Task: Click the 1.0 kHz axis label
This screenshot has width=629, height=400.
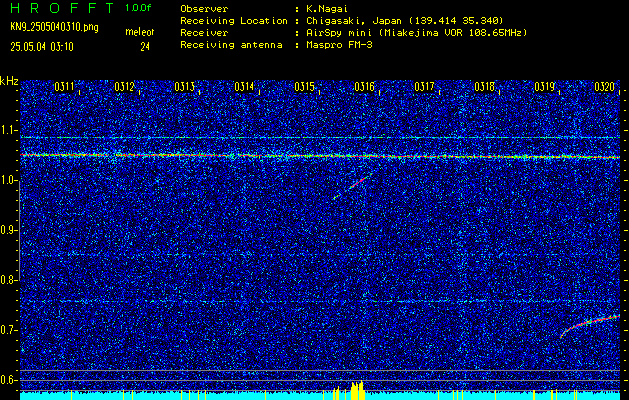Action: point(9,181)
